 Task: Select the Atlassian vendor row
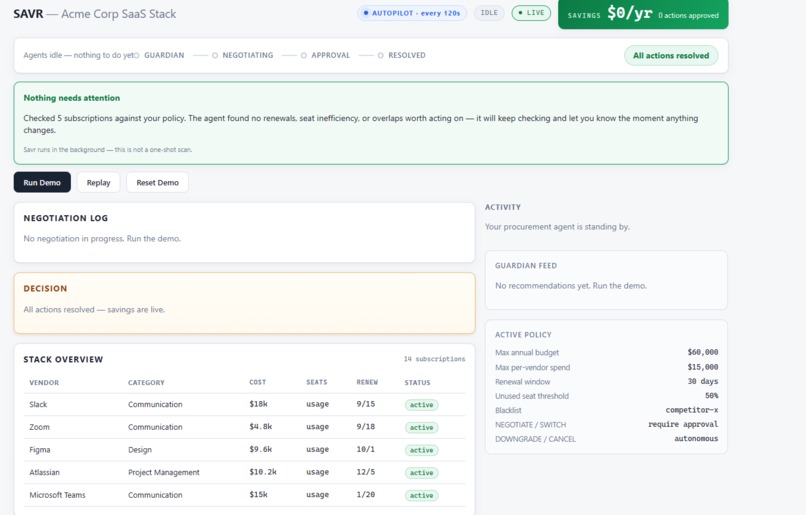tap(244, 472)
